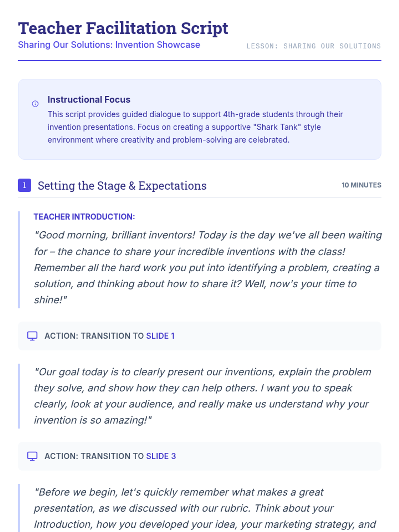
Task: Click the Shark Tank style description paragraph
Action: [x=195, y=127]
